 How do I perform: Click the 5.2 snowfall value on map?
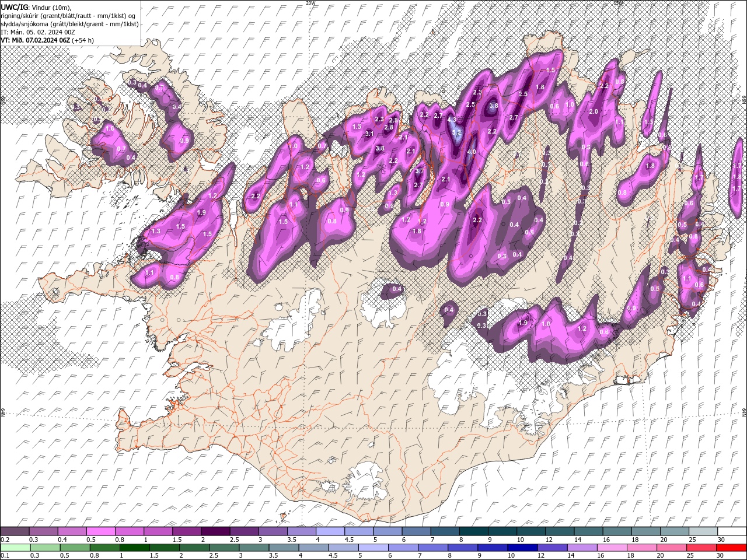457,133
